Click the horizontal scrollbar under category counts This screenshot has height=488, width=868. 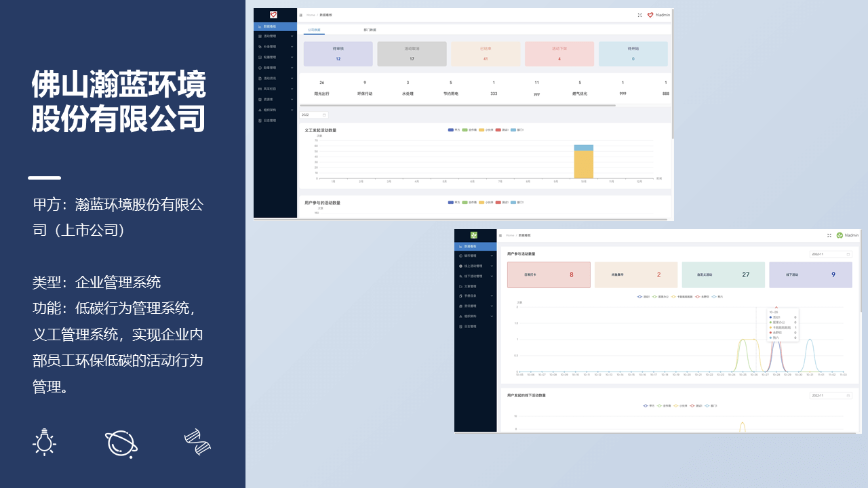(x=458, y=106)
